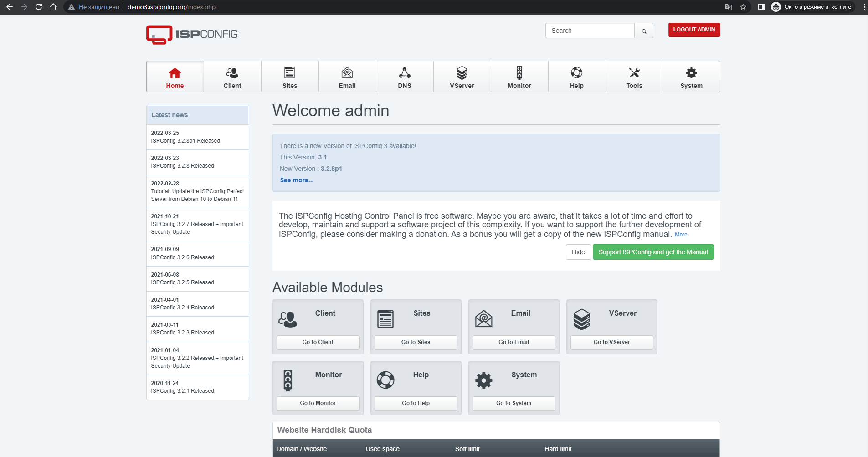Image resolution: width=868 pixels, height=457 pixels.
Task: Open the Tools module
Action: click(x=634, y=77)
